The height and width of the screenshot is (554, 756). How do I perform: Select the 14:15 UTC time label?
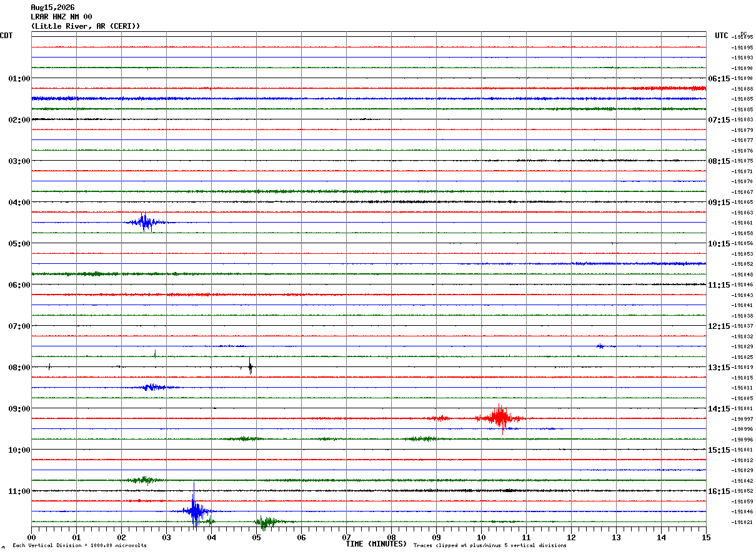point(720,408)
